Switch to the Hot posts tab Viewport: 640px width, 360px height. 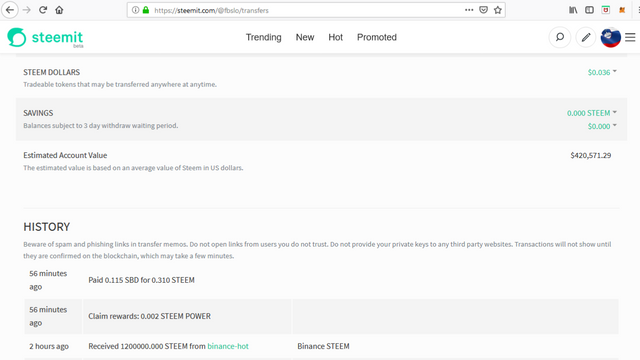[336, 37]
